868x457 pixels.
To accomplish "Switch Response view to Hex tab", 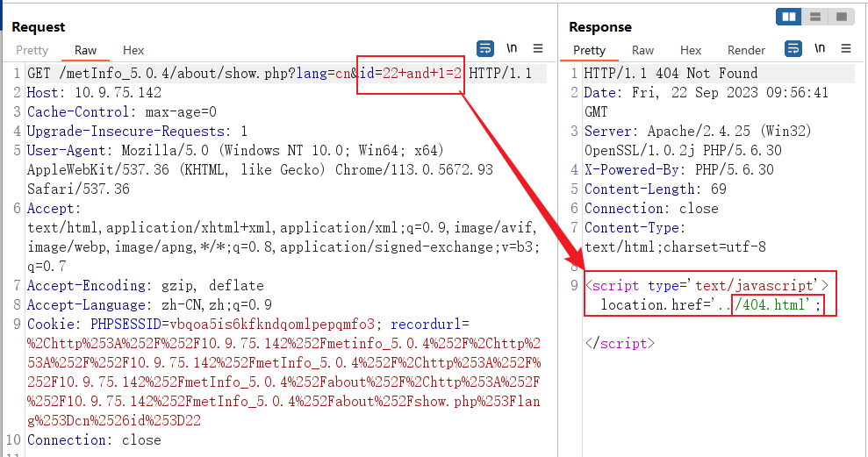I will point(691,50).
